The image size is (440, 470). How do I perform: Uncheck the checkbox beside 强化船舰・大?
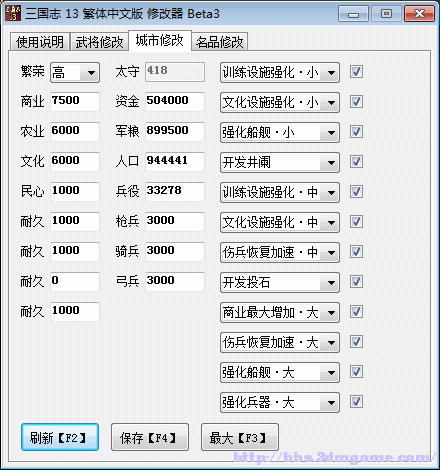click(356, 372)
